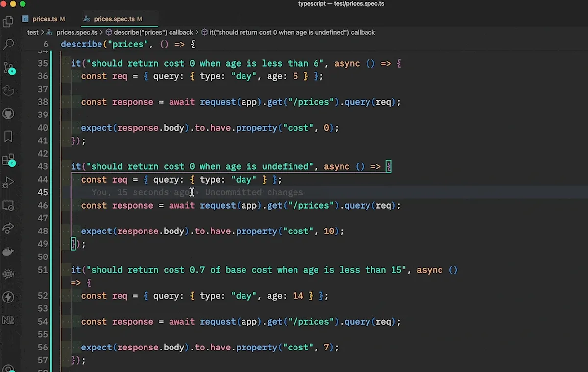Click the 'Uncommitted changes' blame annotation
Screen dimensions: 588x372
[254, 192]
